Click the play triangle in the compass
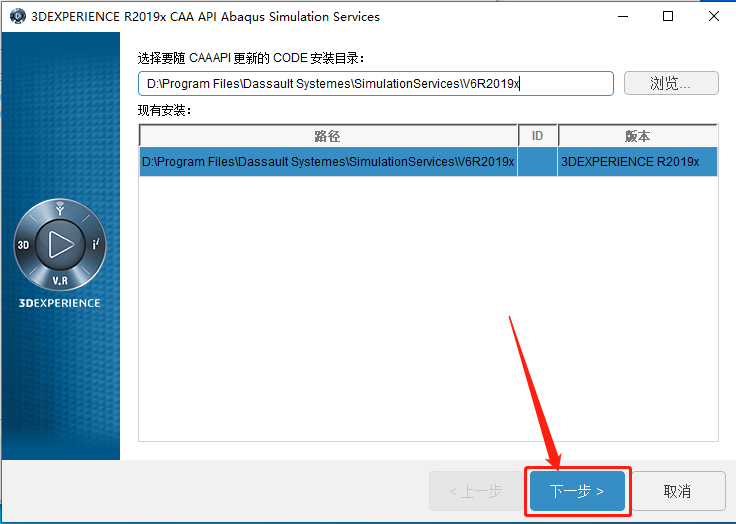736x524 pixels. point(61,244)
